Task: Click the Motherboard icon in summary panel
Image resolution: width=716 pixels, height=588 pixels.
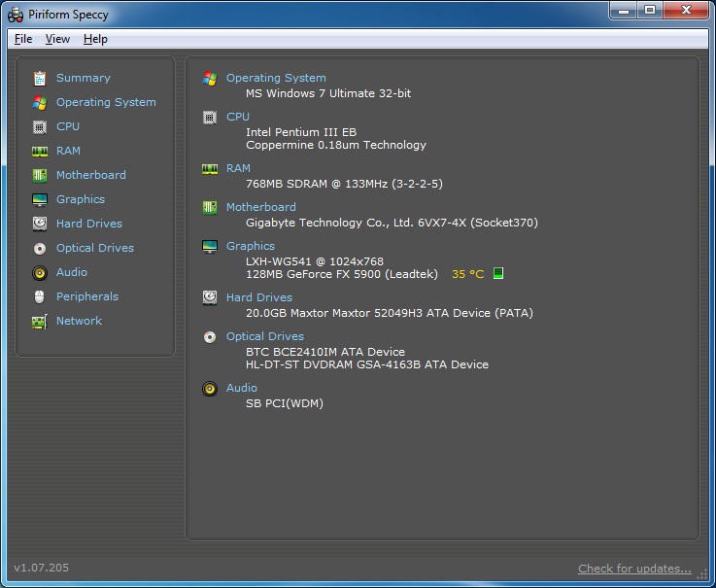Action: click(x=210, y=207)
